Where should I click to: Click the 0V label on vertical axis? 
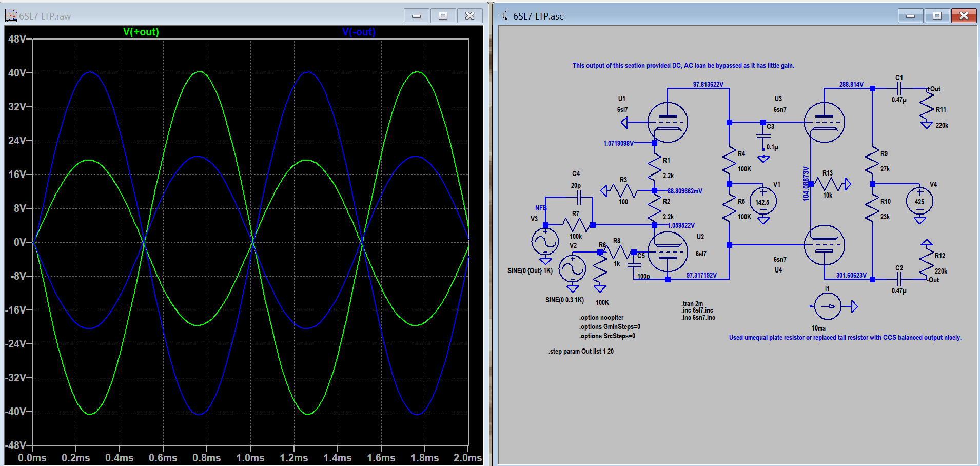[20, 242]
